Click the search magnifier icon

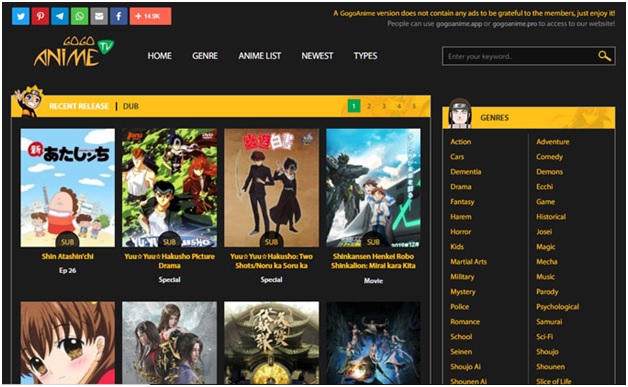coord(604,56)
